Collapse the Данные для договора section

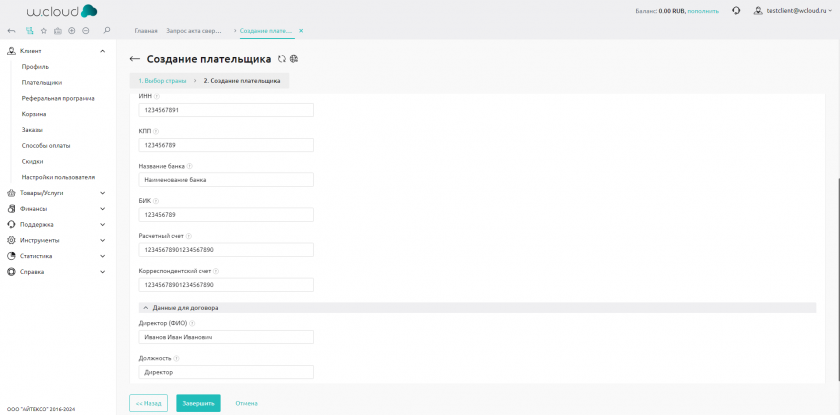click(x=145, y=308)
